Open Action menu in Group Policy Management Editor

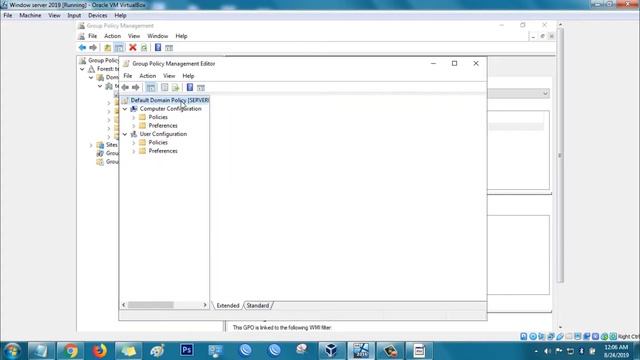[147, 76]
